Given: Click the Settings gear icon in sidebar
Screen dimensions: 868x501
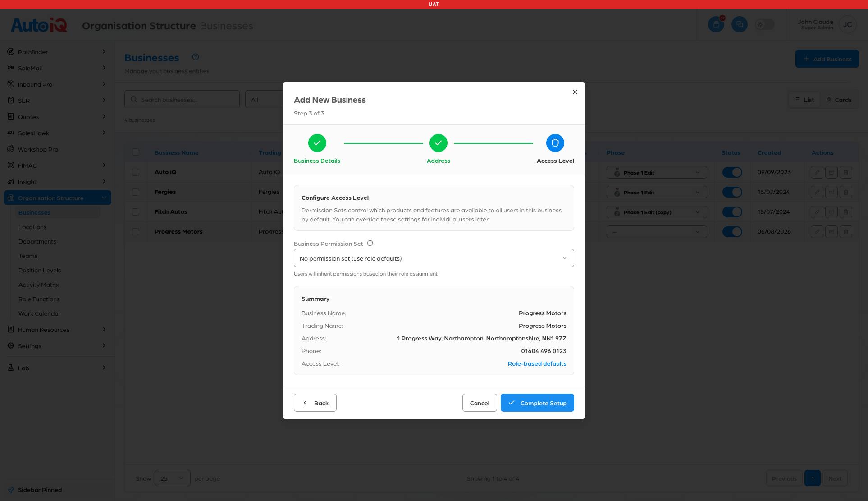Looking at the screenshot, I should [x=11, y=346].
